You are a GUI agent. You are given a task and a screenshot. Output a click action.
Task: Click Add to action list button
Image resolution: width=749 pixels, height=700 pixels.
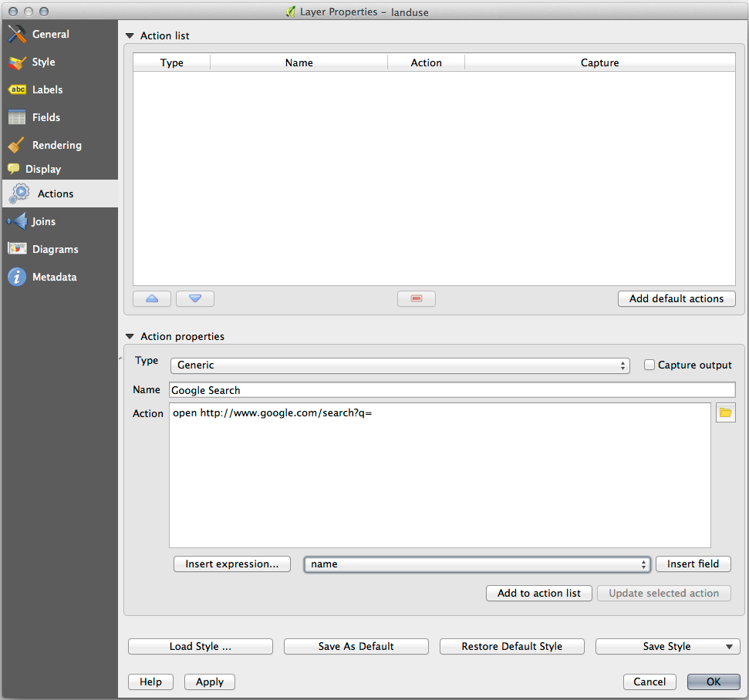(539, 594)
